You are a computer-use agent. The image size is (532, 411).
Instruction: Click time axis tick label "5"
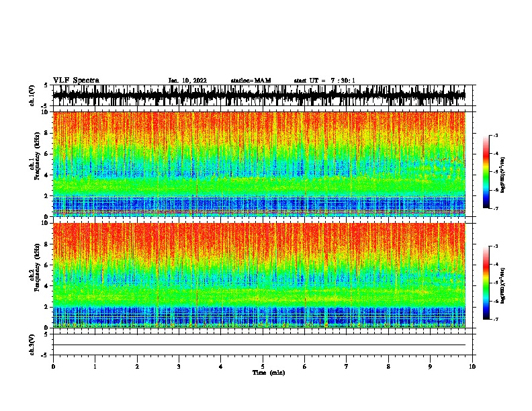(263, 367)
